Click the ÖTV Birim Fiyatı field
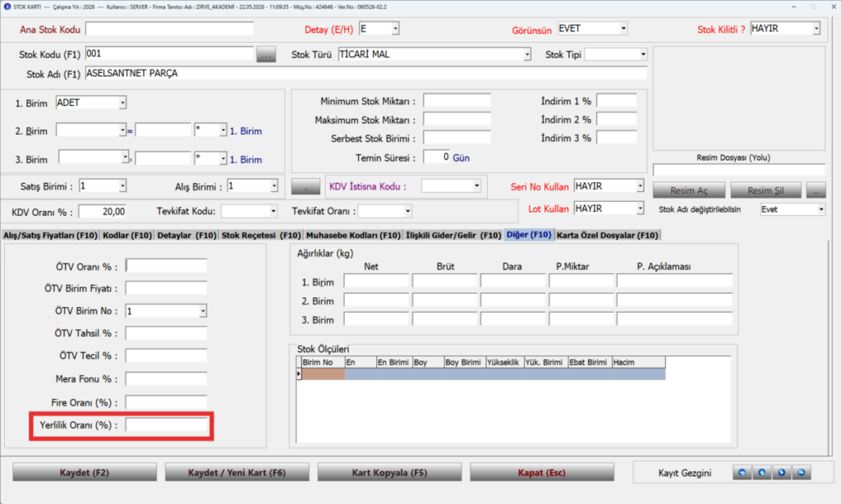This screenshot has width=841, height=504. click(x=166, y=288)
